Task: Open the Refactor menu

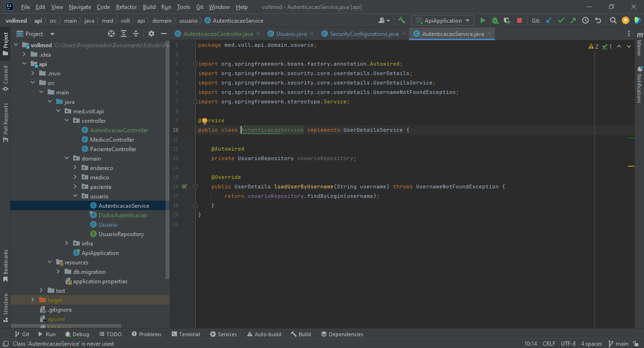Action: (126, 7)
